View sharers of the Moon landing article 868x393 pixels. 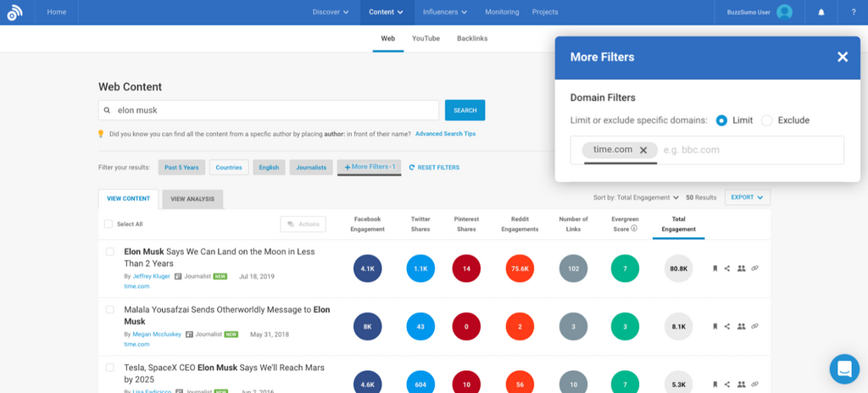tap(741, 268)
